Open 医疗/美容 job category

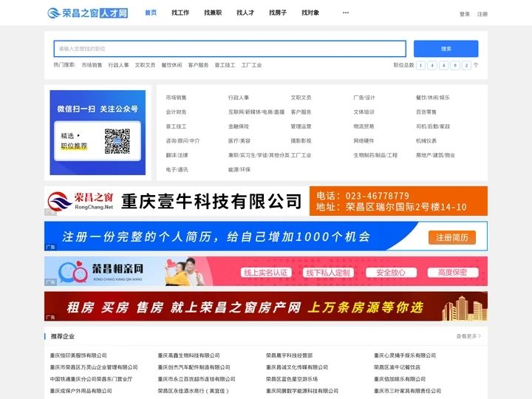[x=239, y=141]
